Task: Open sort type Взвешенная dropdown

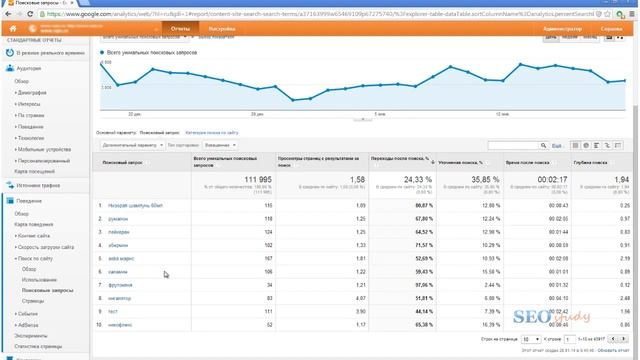Action: pos(220,145)
